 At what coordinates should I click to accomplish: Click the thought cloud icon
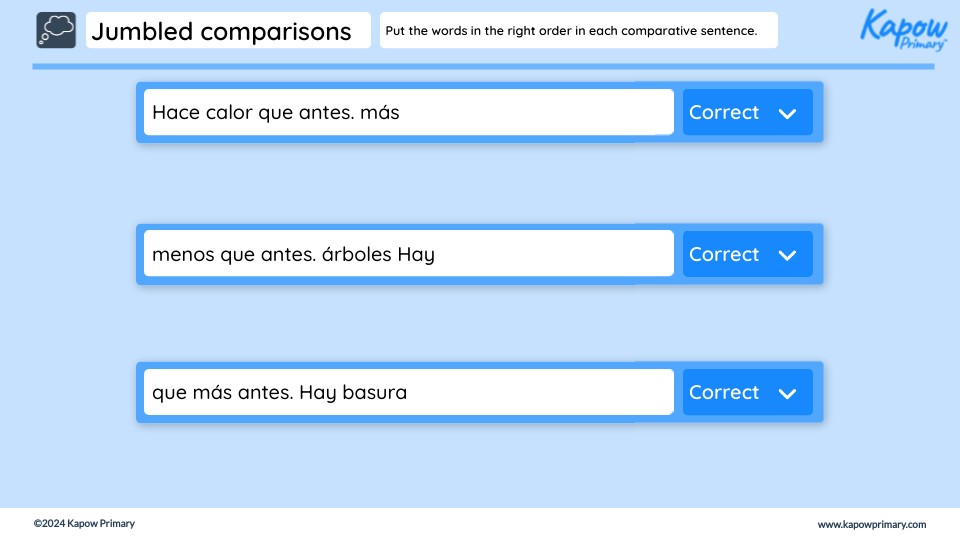(x=56, y=30)
